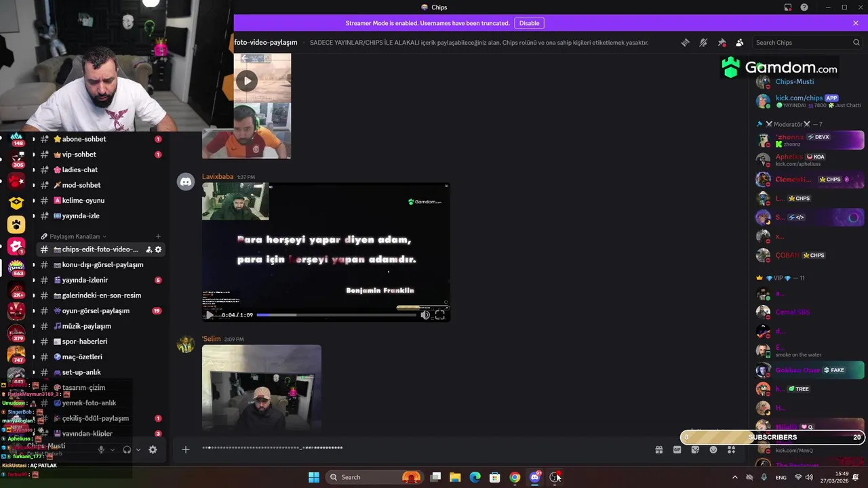The image size is (868, 488).
Task: Edit chips-edit-foto-video channel settings gear
Action: pyautogui.click(x=159, y=249)
